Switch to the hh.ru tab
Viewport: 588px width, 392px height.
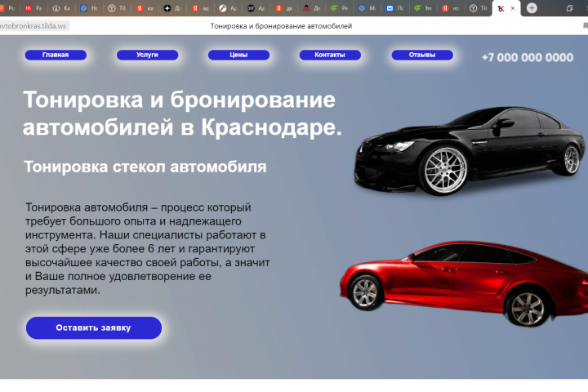pos(33,8)
